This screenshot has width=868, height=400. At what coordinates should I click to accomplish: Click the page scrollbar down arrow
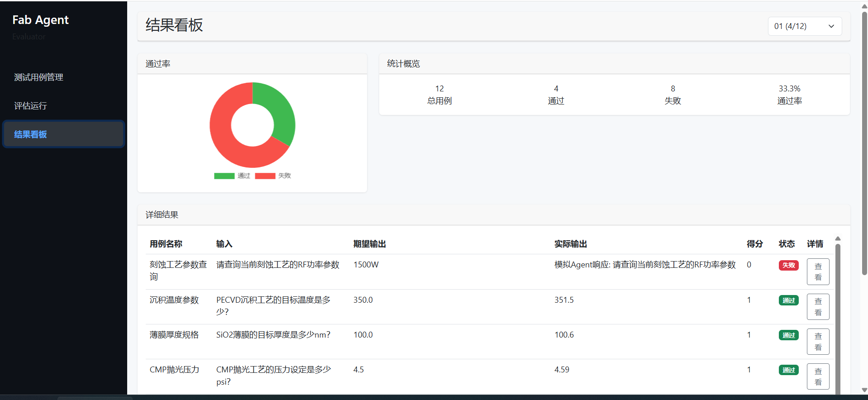[864, 390]
